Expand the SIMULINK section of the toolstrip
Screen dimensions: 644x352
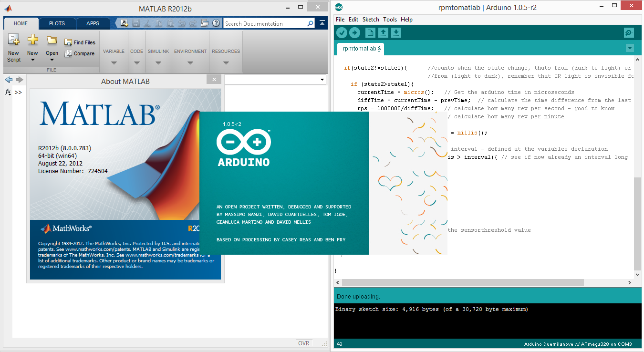(157, 63)
